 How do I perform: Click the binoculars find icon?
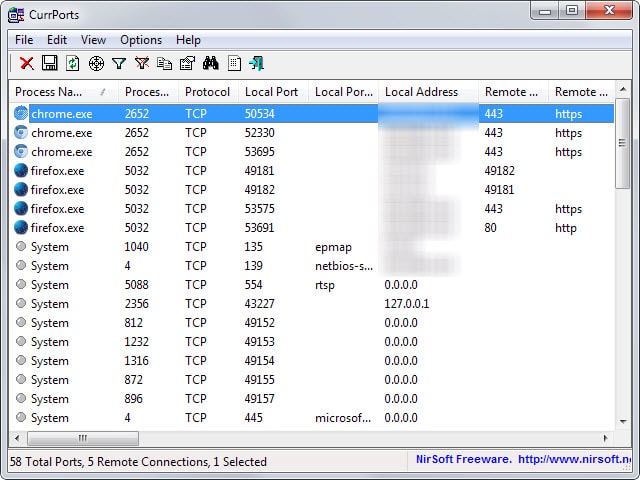click(x=211, y=64)
